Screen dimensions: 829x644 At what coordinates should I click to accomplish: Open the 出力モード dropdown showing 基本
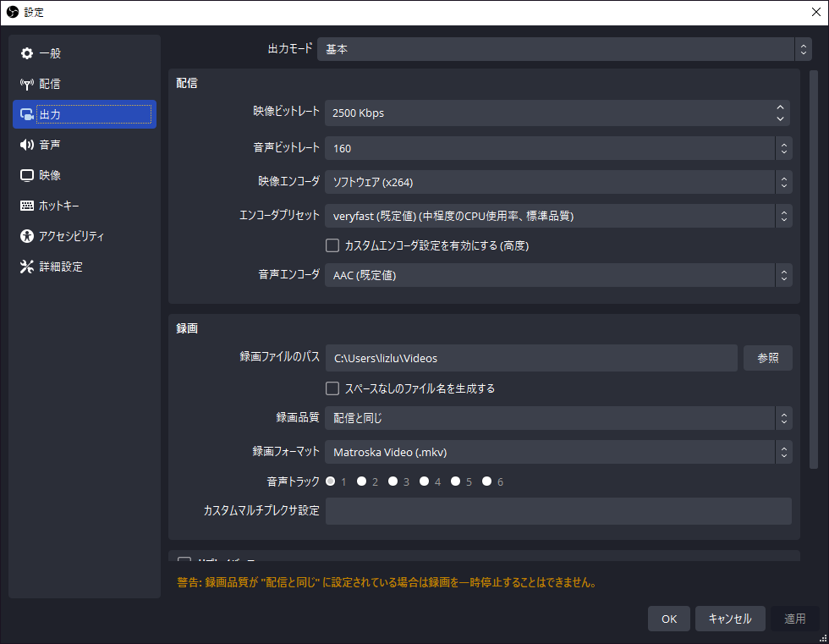pos(564,49)
